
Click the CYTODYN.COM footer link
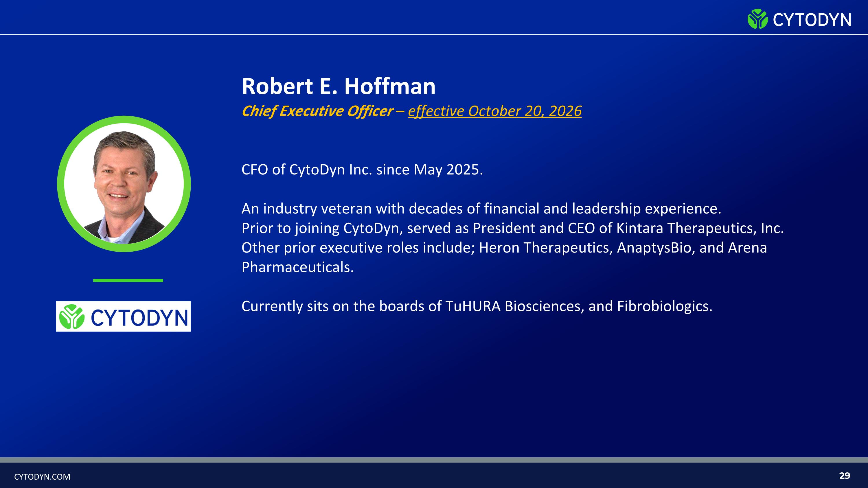click(42, 476)
